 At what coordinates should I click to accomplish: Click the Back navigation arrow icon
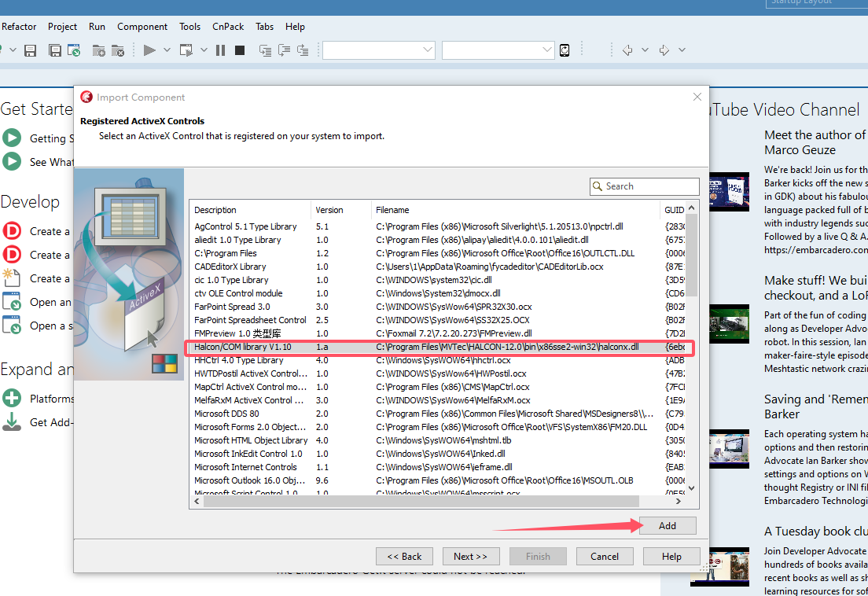(x=627, y=50)
